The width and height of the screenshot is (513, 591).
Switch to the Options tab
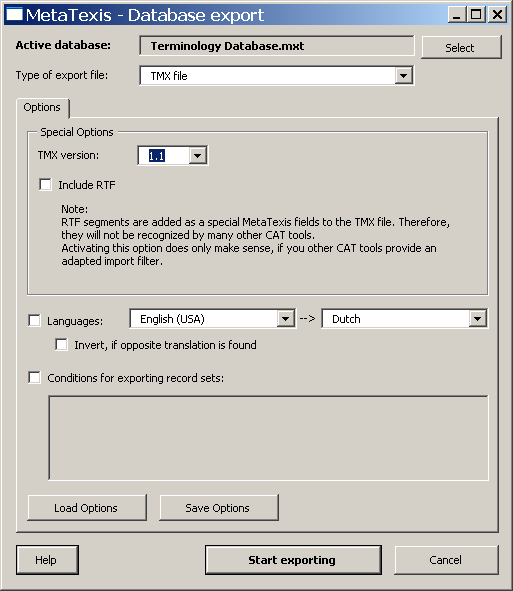tap(42, 107)
